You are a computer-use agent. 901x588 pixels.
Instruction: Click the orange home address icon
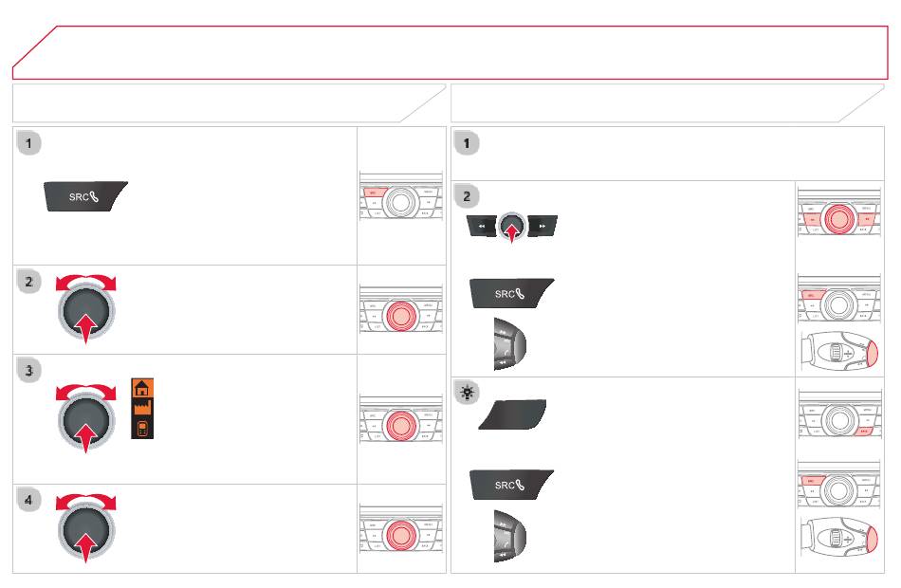tap(142, 388)
